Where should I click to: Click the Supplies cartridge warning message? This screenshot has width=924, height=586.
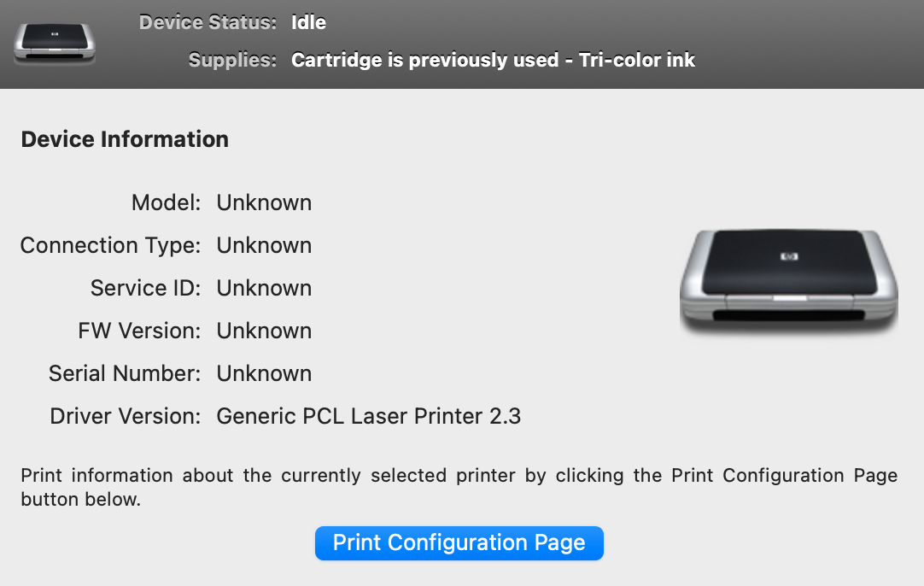point(494,60)
